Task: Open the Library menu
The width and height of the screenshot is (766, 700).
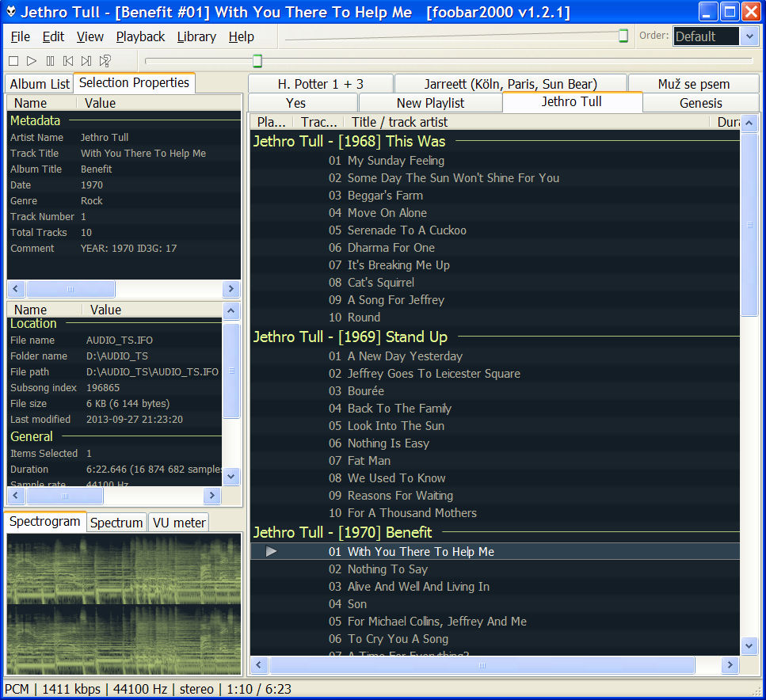Action: point(196,36)
